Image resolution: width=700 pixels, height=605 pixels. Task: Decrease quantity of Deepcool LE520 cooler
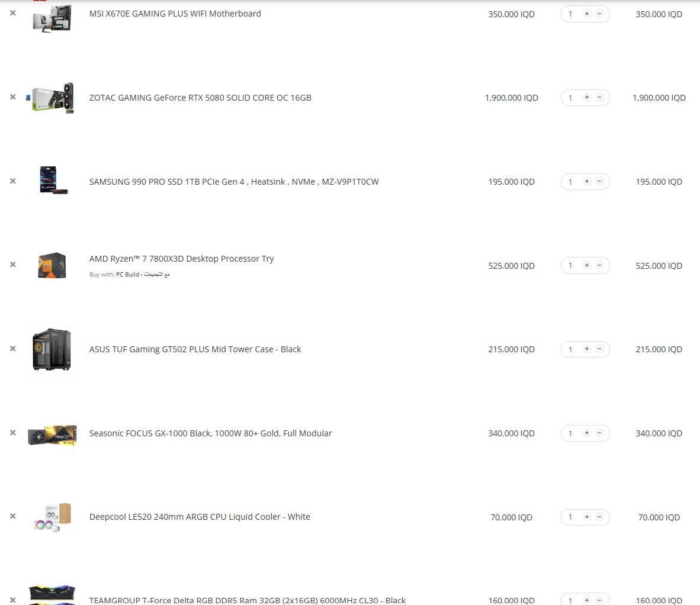[599, 517]
